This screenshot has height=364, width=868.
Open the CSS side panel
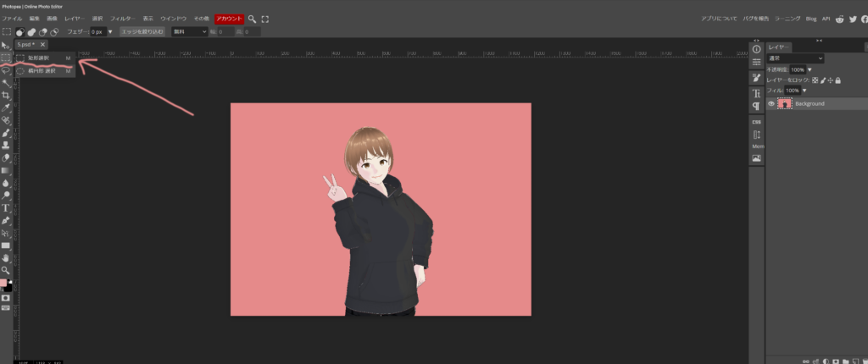point(756,121)
